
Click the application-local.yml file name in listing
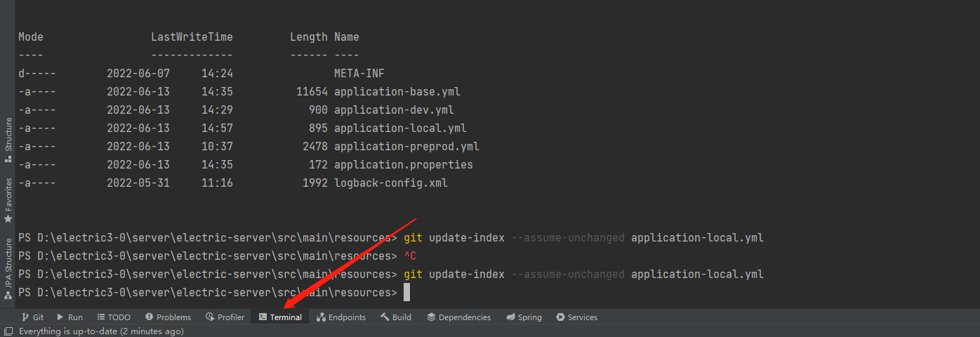pyautogui.click(x=400, y=128)
